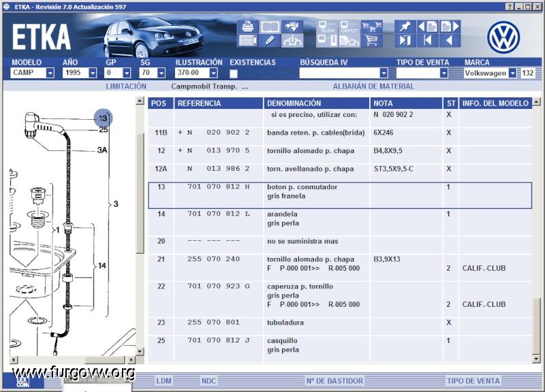Image resolution: width=545 pixels, height=392 pixels.
Task: Open ALBARÁN DE MATERIAL
Action: pyautogui.click(x=373, y=86)
